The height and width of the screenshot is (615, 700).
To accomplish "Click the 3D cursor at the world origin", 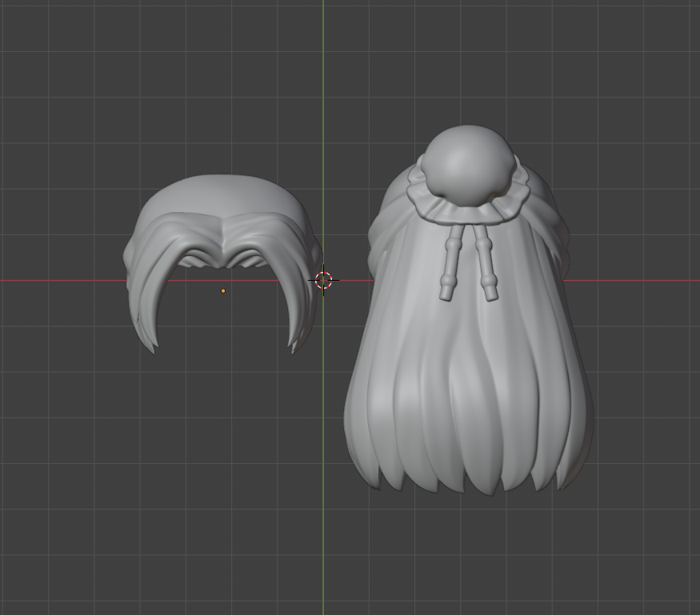I will point(323,280).
